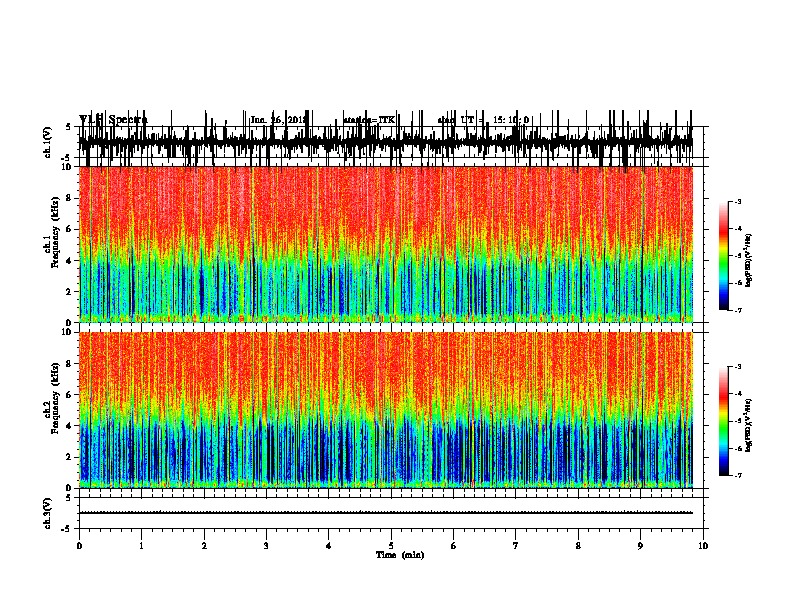Click time axis tick label "0"
Viewport: 792px width, 612px height.
(79, 546)
